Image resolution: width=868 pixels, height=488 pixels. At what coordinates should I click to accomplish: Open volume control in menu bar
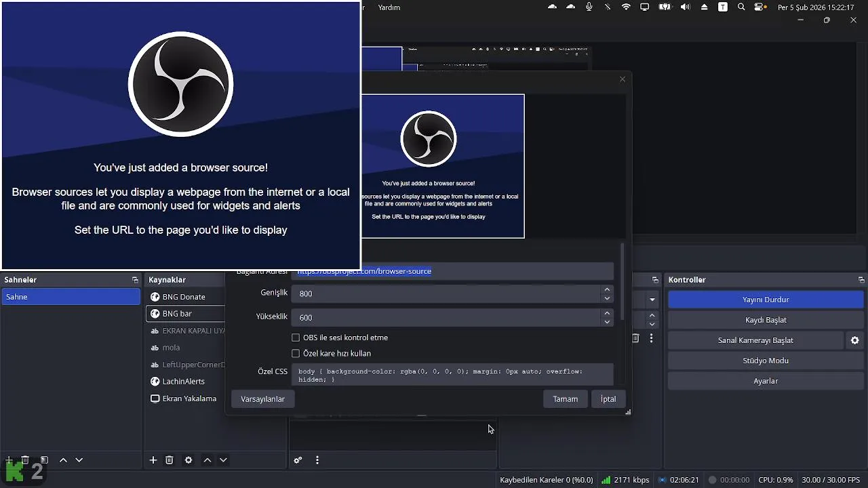pos(685,7)
